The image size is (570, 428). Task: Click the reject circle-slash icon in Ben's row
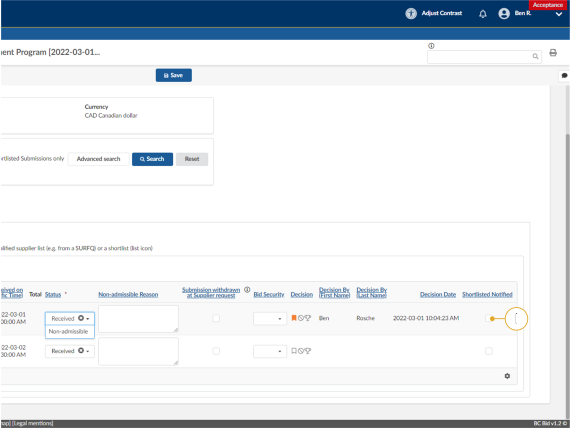(301, 318)
